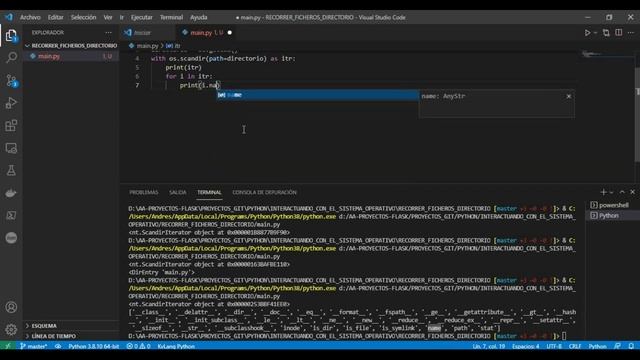The image size is (640, 360).
Task: Open the terminal-like icon in activity bar
Action: pos(11,215)
